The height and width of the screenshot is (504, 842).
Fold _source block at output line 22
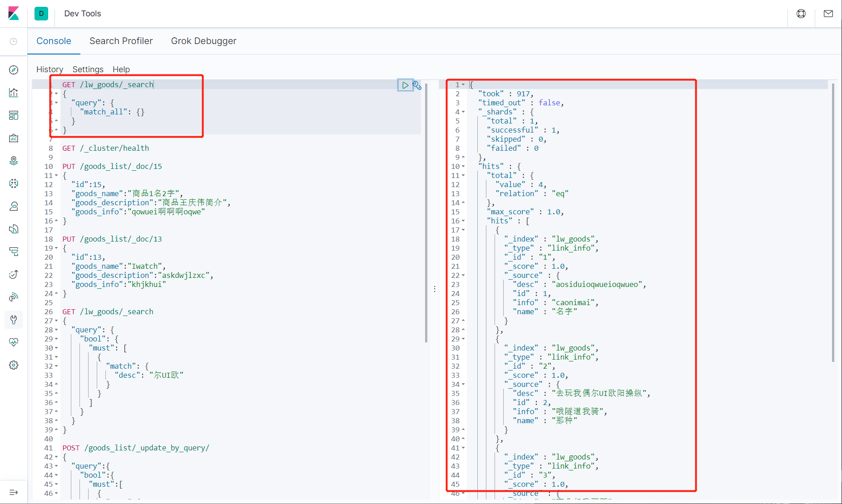(x=463, y=276)
